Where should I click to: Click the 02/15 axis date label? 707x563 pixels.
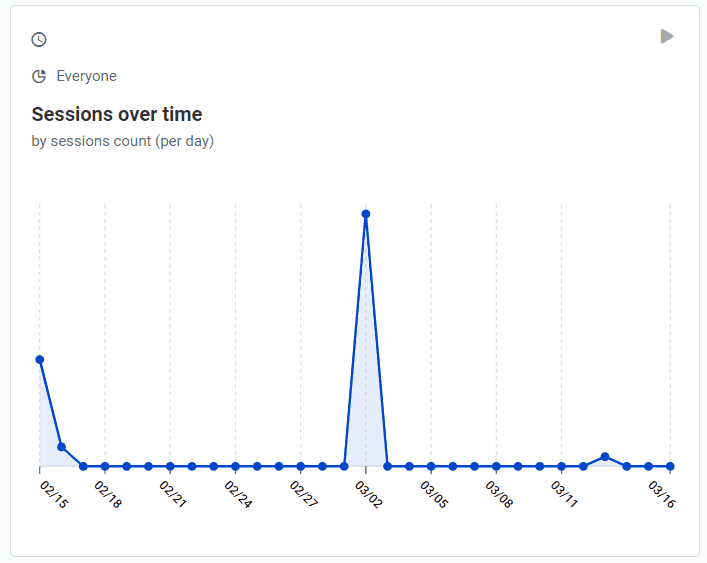click(54, 494)
